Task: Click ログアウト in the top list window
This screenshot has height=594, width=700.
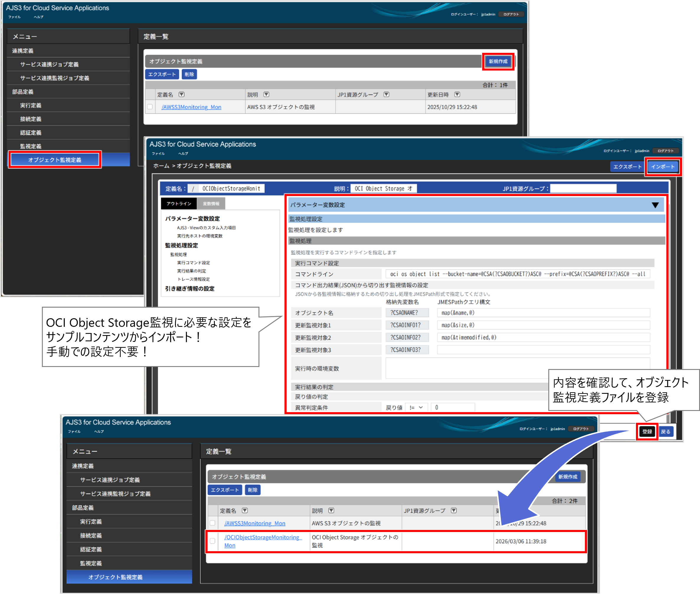Action: (511, 14)
